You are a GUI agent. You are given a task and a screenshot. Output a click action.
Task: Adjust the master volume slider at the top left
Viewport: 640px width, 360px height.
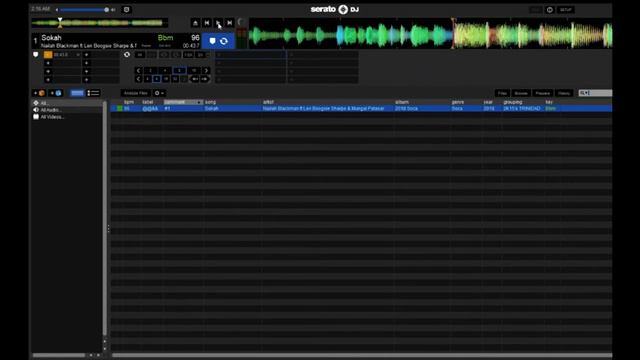point(84,9)
